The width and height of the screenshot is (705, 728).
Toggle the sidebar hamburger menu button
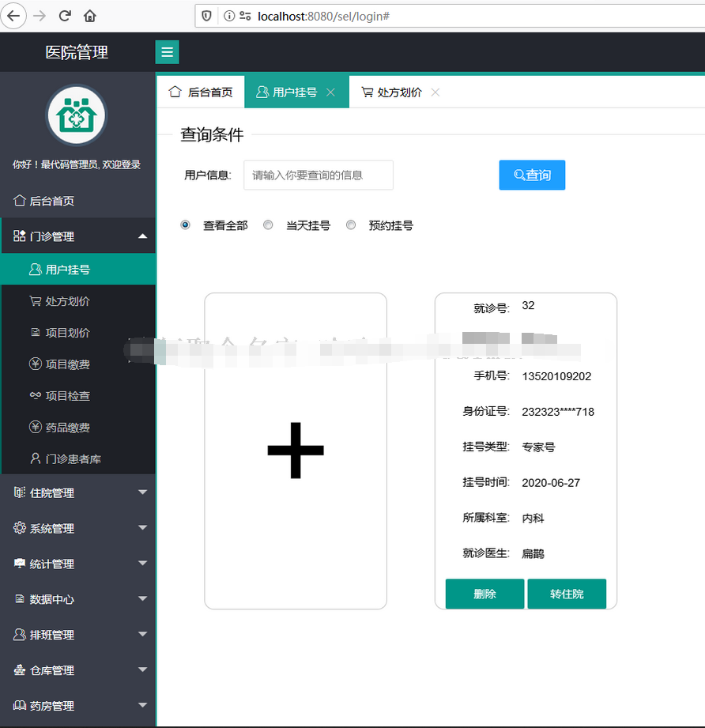tap(167, 52)
